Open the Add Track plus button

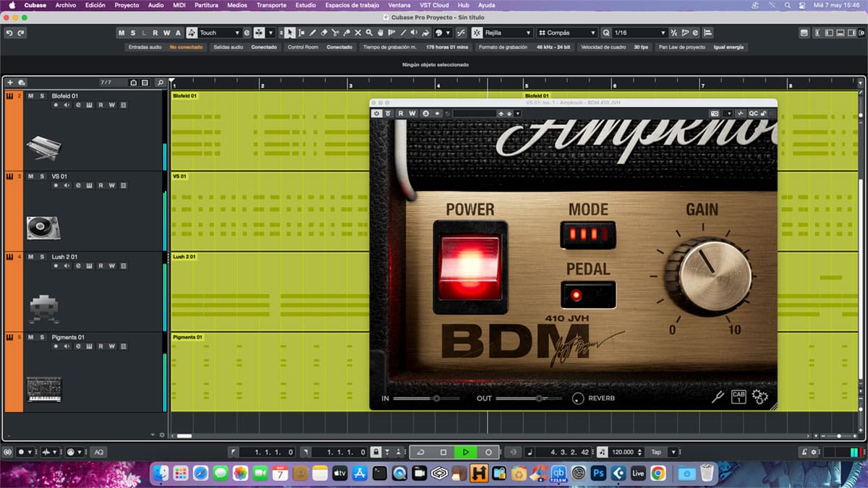11,82
